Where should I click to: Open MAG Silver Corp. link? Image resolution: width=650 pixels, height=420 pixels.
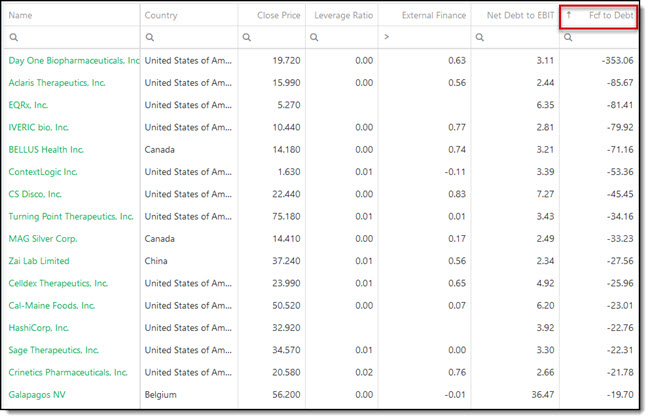43,239
